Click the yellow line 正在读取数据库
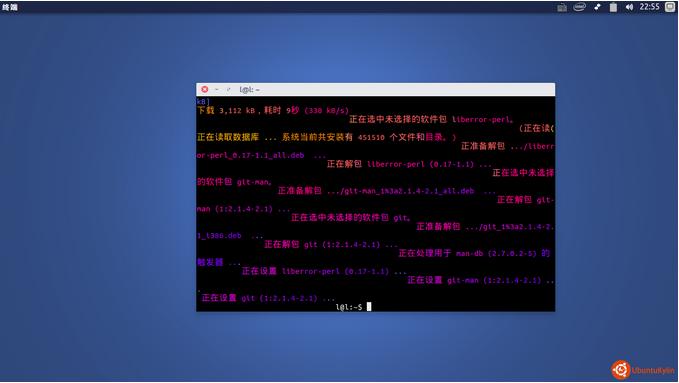 327,137
